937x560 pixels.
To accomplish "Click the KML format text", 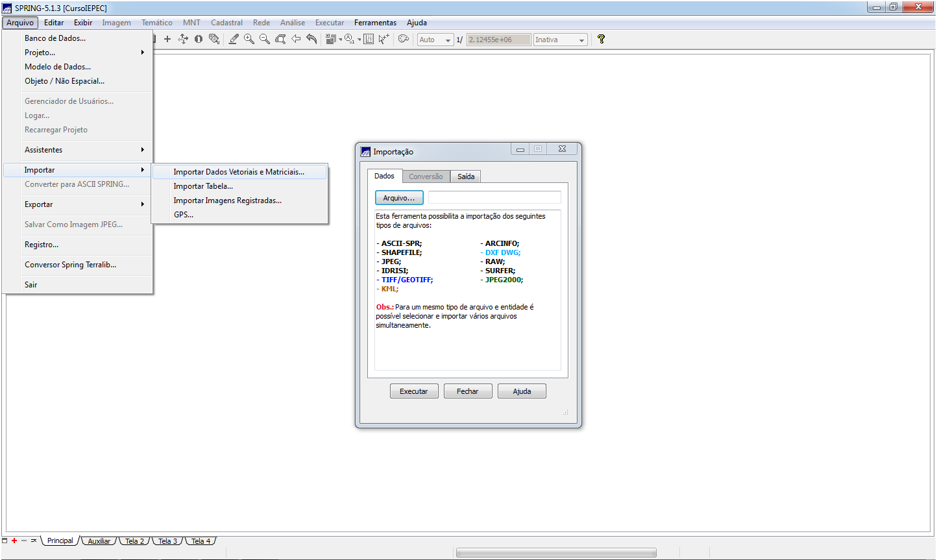I will [x=390, y=289].
